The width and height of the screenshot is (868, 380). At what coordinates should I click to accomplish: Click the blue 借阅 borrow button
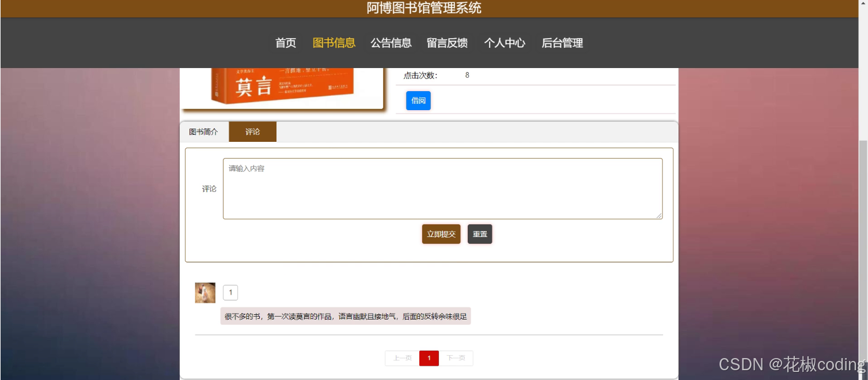pos(418,100)
